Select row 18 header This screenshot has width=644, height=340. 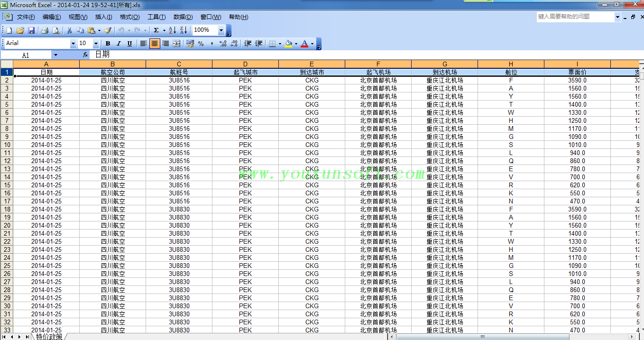pos(7,209)
